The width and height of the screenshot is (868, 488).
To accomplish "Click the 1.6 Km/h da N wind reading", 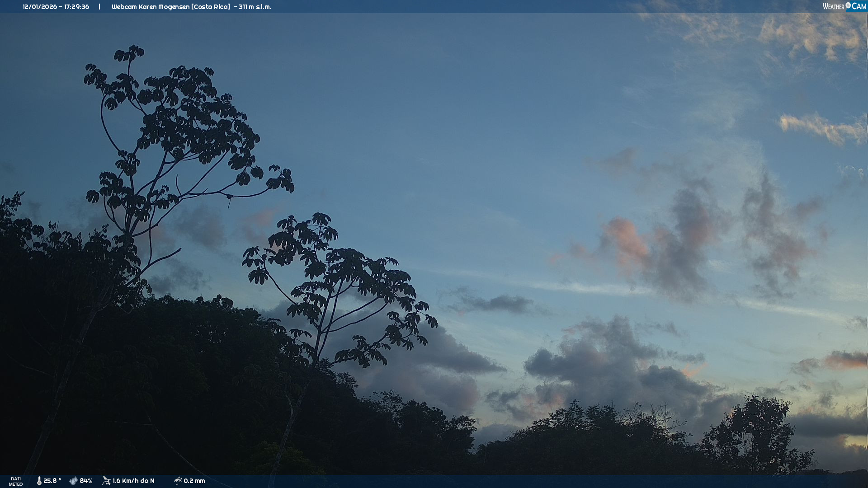I will pos(133,481).
